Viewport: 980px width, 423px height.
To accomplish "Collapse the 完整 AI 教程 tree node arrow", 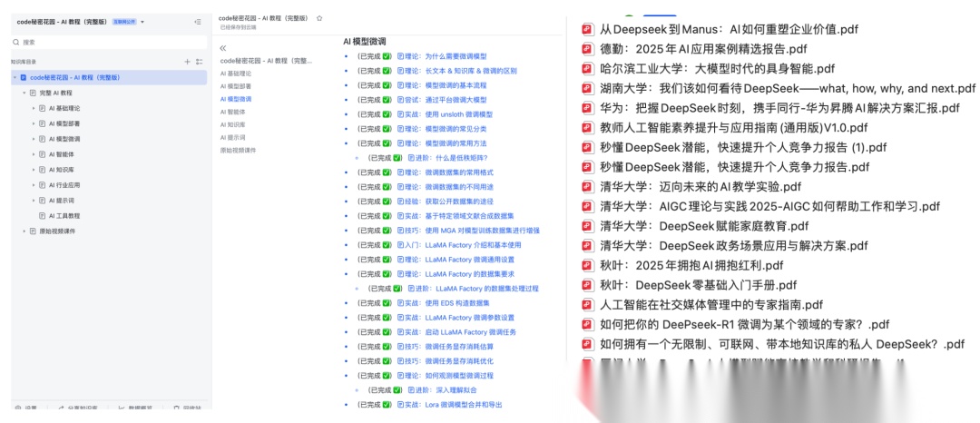I will point(24,93).
